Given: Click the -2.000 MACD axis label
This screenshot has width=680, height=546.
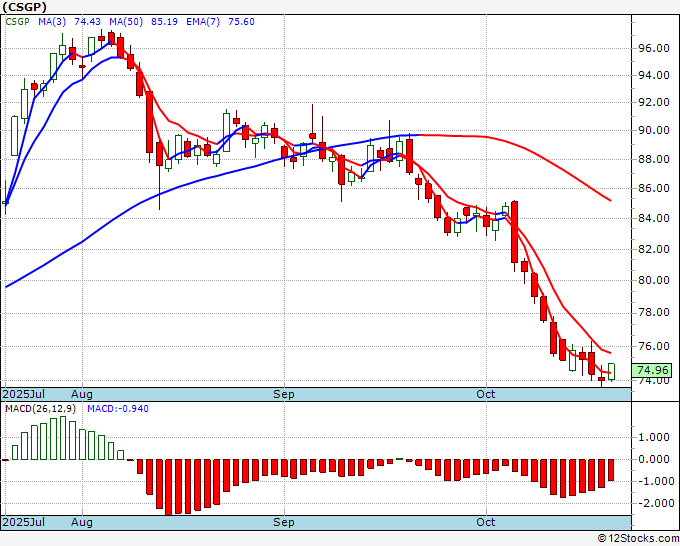Looking at the screenshot, I should tap(654, 503).
